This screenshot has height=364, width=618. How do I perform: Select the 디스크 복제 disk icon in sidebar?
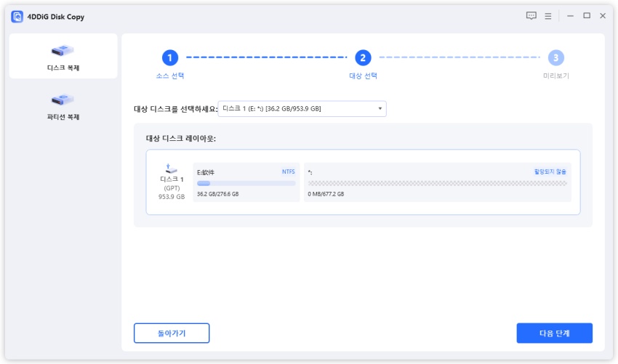63,50
